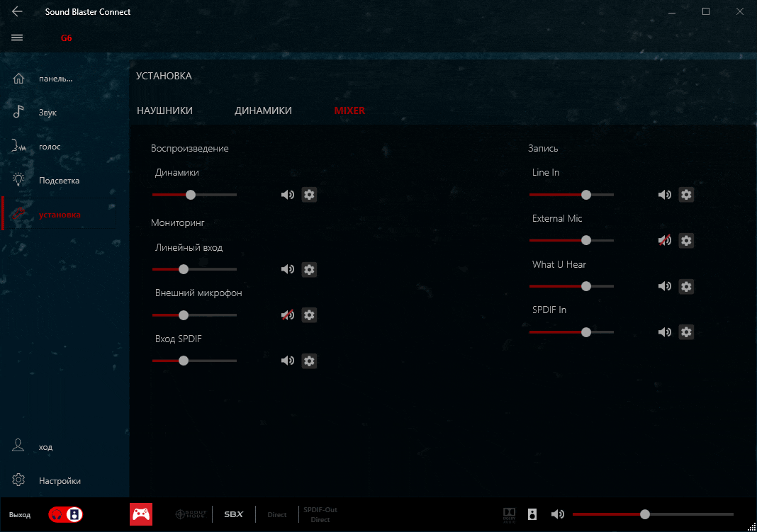Open the Подсветка lighting section
This screenshot has width=757, height=532.
[x=58, y=181]
